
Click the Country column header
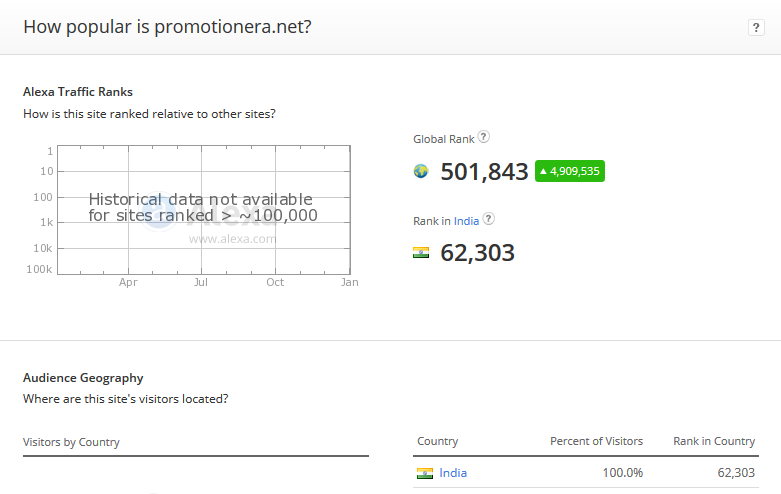pyautogui.click(x=437, y=441)
